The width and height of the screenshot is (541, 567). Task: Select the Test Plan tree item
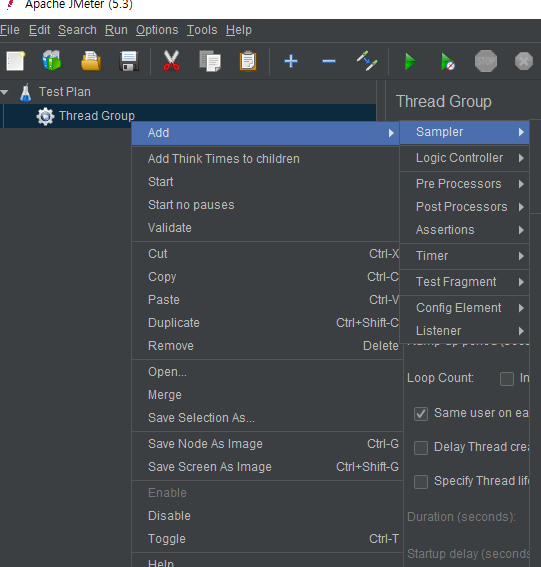tap(65, 92)
